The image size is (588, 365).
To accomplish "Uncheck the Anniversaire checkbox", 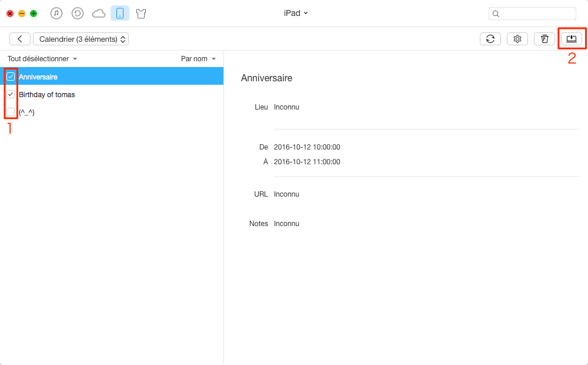I will (x=11, y=77).
